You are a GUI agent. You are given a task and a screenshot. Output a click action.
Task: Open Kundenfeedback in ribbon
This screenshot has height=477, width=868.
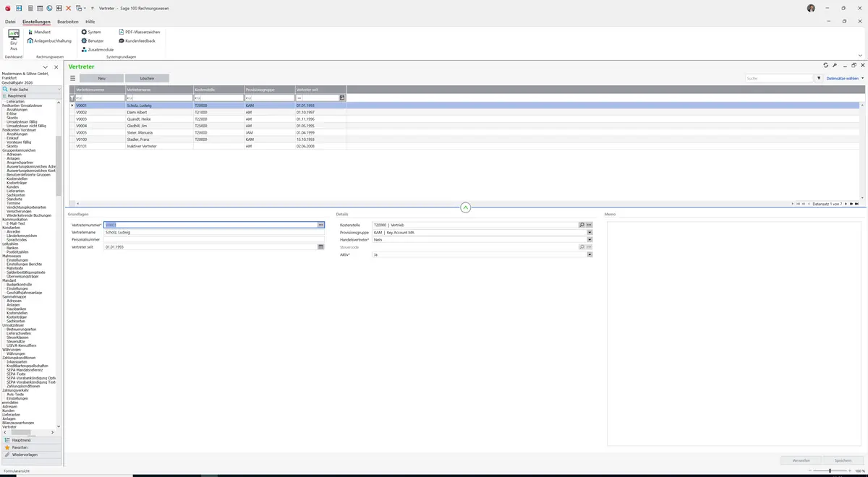pyautogui.click(x=137, y=41)
